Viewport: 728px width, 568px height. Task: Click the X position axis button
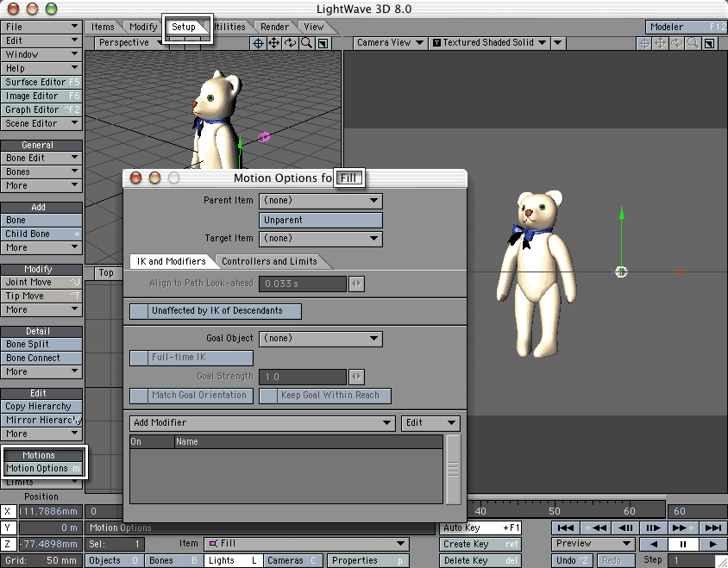(x=8, y=511)
